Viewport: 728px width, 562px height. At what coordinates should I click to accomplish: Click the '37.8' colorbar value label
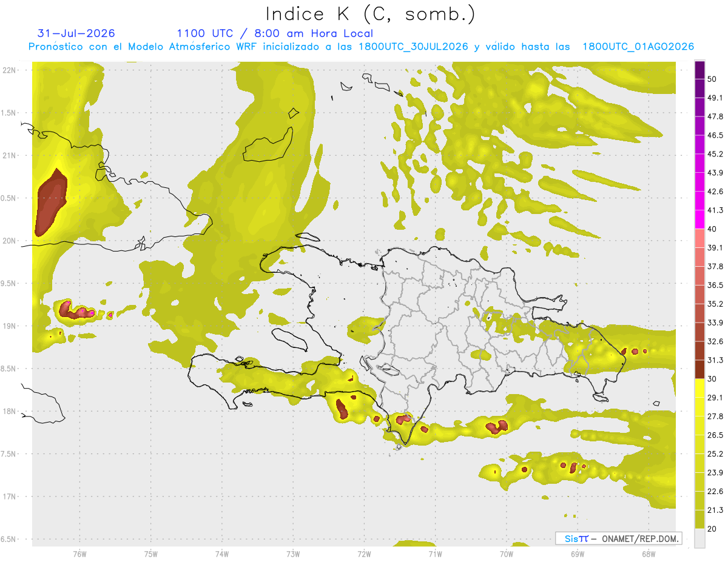click(x=715, y=266)
